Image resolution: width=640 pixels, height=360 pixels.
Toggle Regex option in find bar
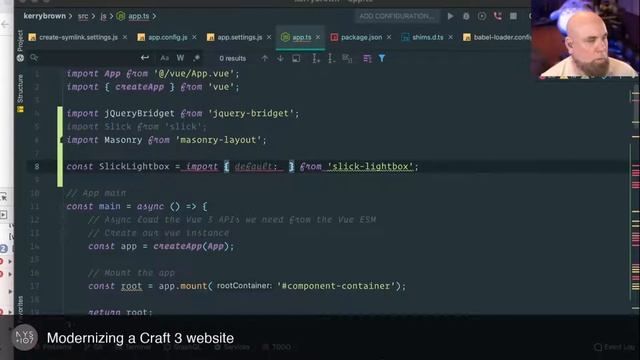point(196,58)
